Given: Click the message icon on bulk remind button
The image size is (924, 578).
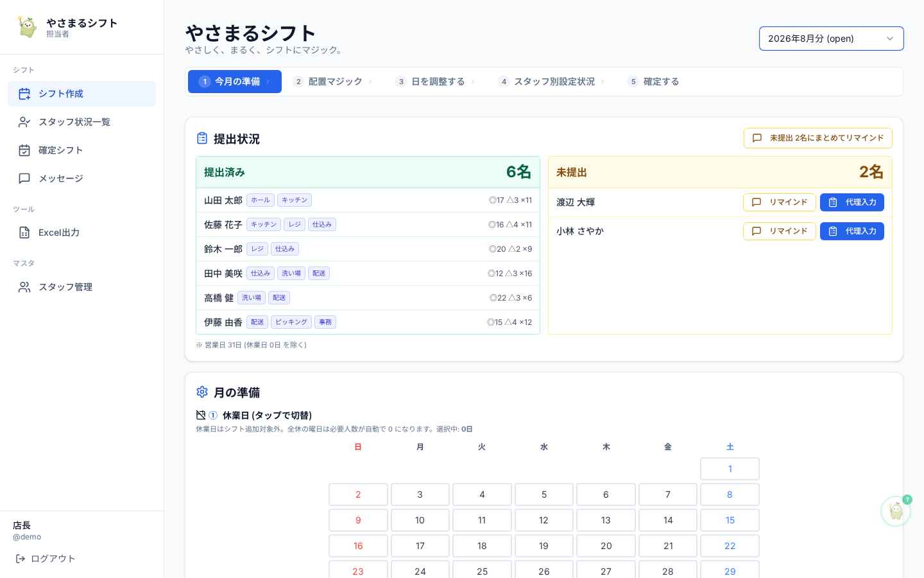Looking at the screenshot, I should [x=757, y=138].
